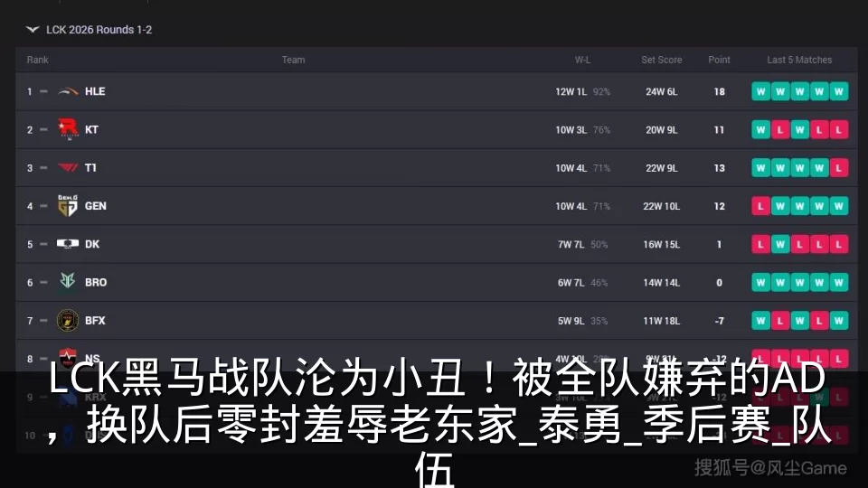Collapse the LCK 2026 Rounds 1-2 section
This screenshot has width=868, height=488.
33,29
